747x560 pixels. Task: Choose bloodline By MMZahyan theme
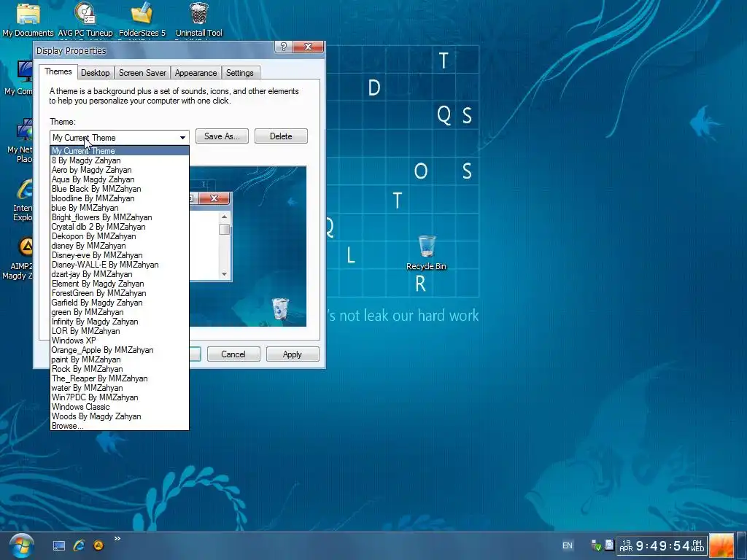[120, 198]
